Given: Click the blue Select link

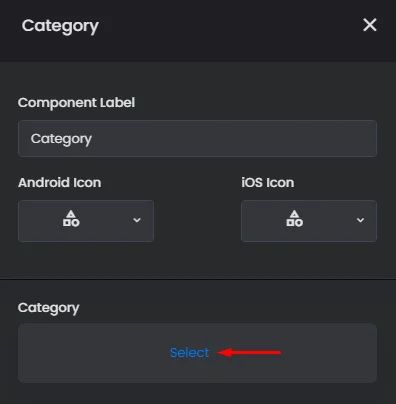Looking at the screenshot, I should [x=189, y=353].
